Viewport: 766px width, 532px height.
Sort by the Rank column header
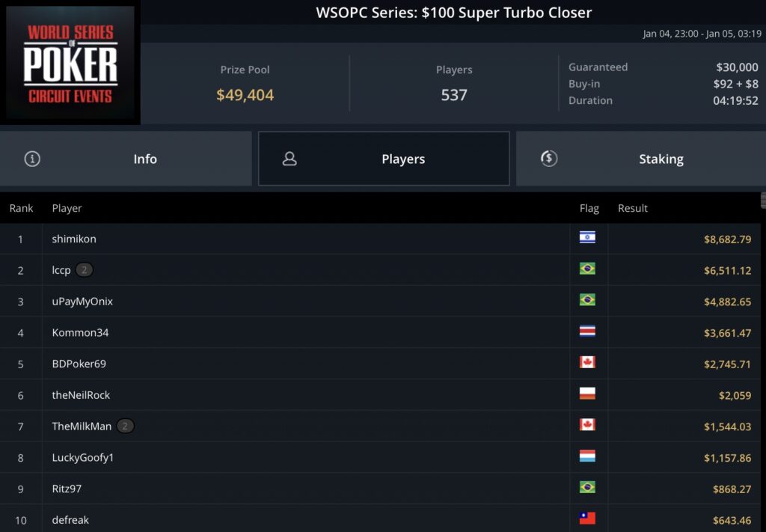pos(21,208)
